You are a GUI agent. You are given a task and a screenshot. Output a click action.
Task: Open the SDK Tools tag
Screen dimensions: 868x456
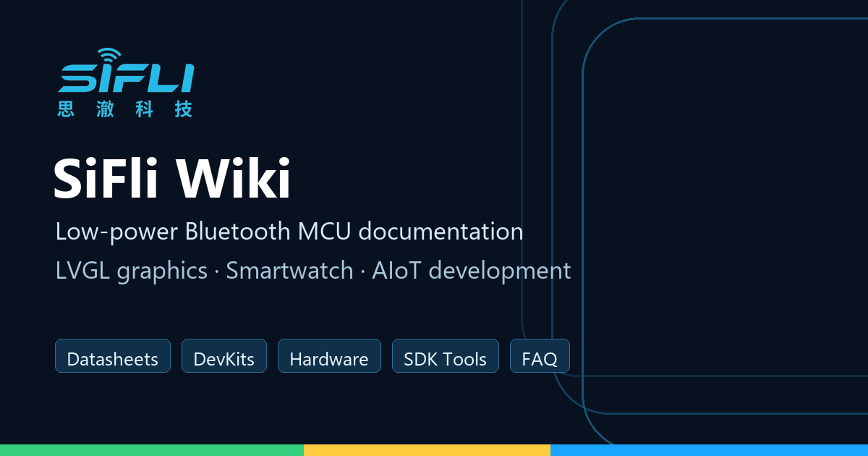click(x=446, y=356)
